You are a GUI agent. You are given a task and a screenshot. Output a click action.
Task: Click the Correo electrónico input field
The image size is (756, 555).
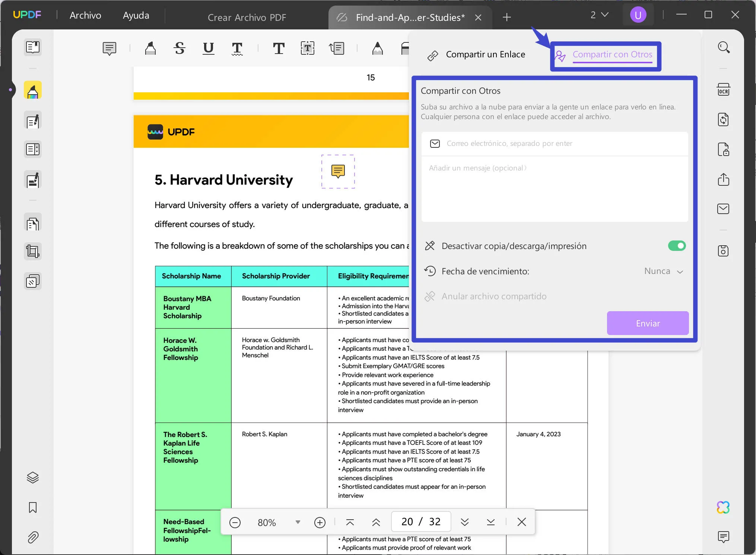[555, 144]
